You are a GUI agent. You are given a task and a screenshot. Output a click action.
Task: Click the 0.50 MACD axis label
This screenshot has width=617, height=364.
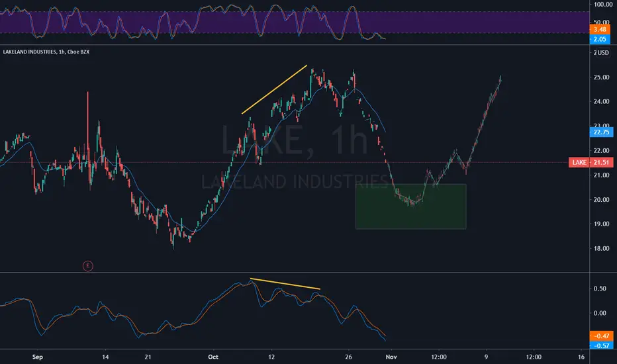point(600,289)
